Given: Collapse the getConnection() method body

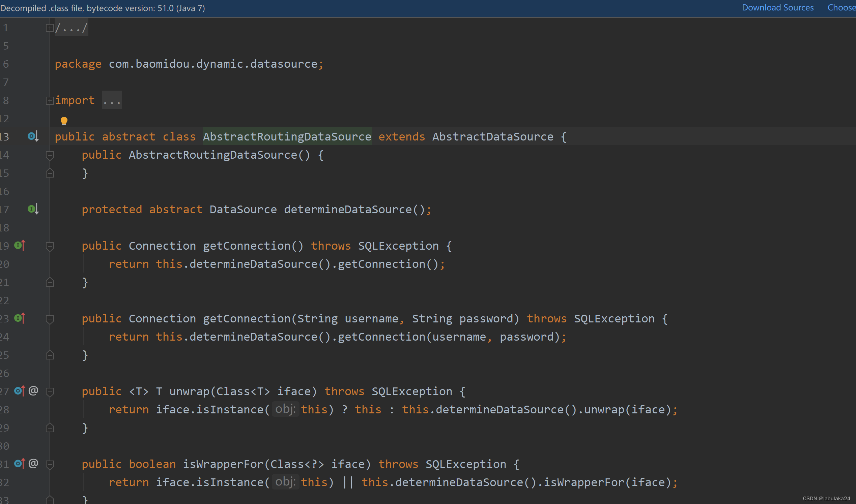Looking at the screenshot, I should pyautogui.click(x=50, y=246).
